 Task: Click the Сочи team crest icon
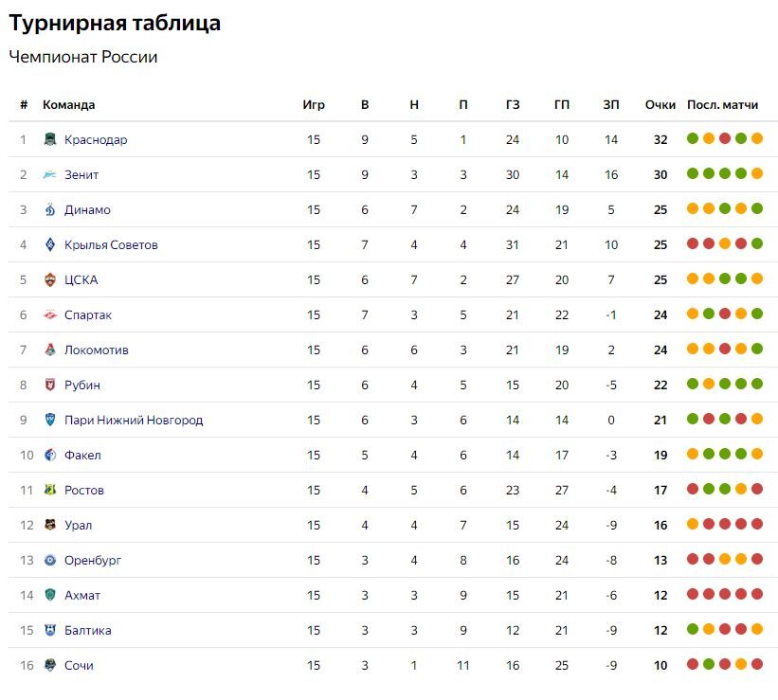click(50, 665)
